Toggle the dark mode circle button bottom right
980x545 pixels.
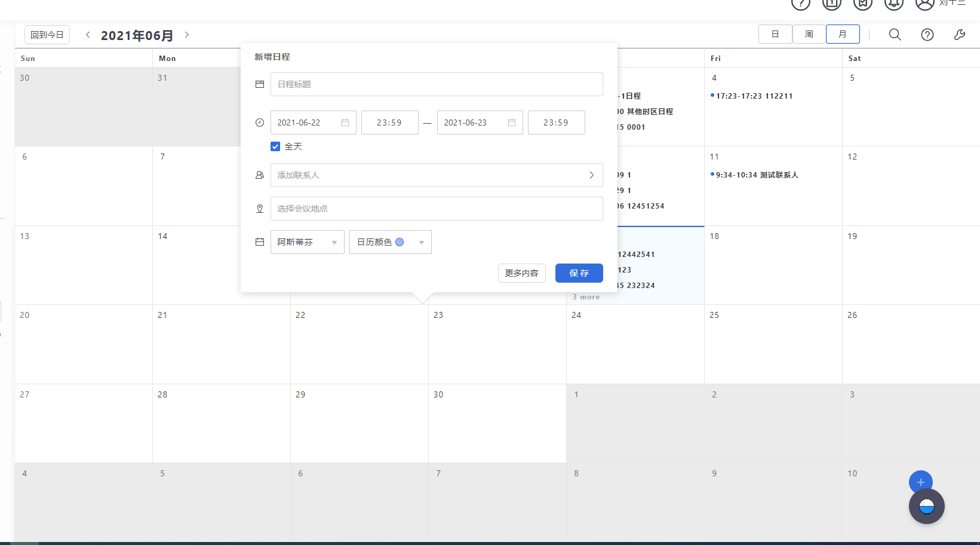point(926,506)
